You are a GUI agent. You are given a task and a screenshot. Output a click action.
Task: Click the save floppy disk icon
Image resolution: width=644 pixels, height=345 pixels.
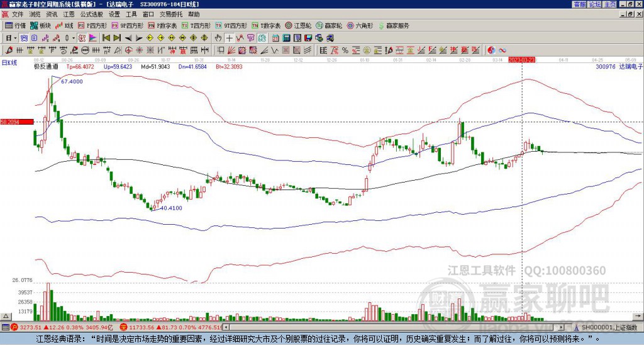pyautogui.click(x=308, y=38)
